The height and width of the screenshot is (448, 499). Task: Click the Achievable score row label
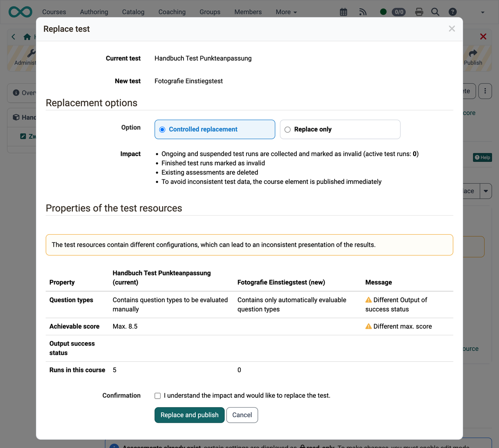[75, 327]
